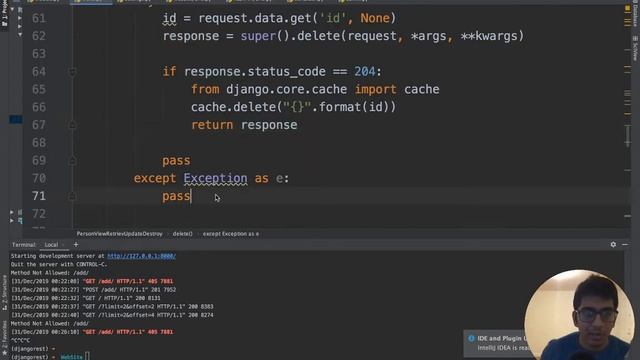The width and height of the screenshot is (640, 360).
Task: Toggle the fold end marker on line 67
Action: coord(72,125)
